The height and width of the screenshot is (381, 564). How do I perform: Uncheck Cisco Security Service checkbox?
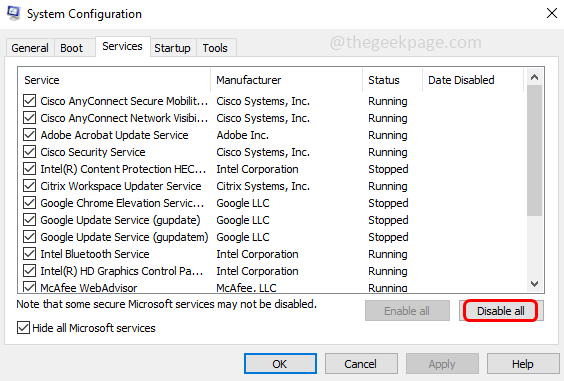point(29,152)
